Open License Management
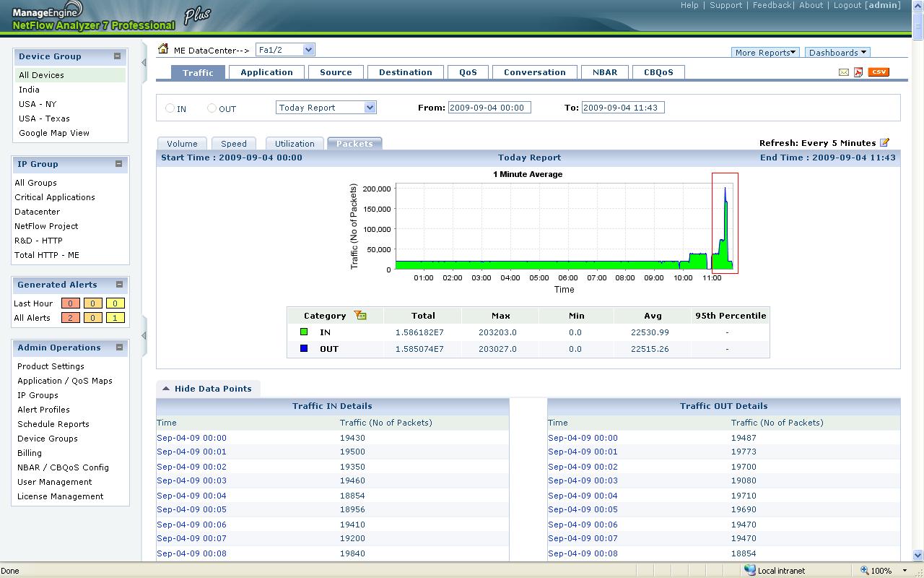This screenshot has width=924, height=578. click(61, 496)
